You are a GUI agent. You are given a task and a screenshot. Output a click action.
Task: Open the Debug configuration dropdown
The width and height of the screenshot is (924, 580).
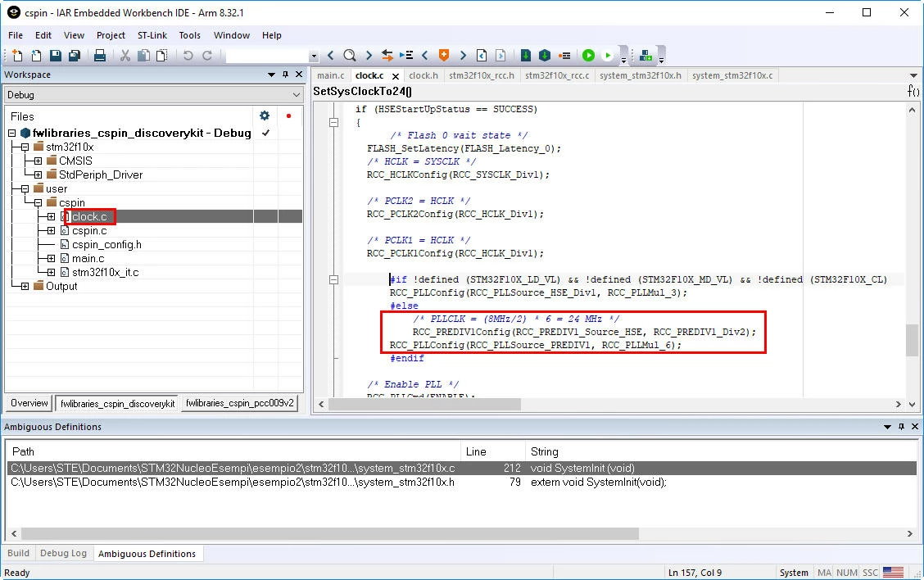296,95
